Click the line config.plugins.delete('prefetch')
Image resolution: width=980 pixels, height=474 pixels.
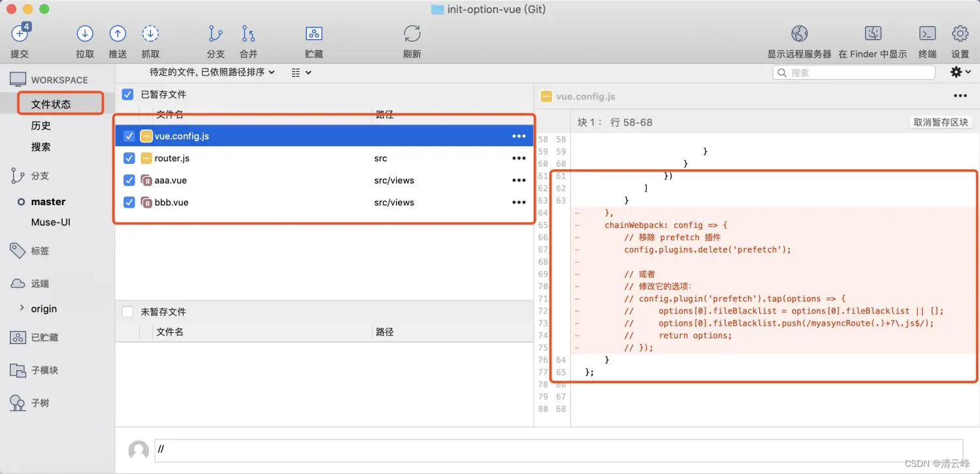707,249
